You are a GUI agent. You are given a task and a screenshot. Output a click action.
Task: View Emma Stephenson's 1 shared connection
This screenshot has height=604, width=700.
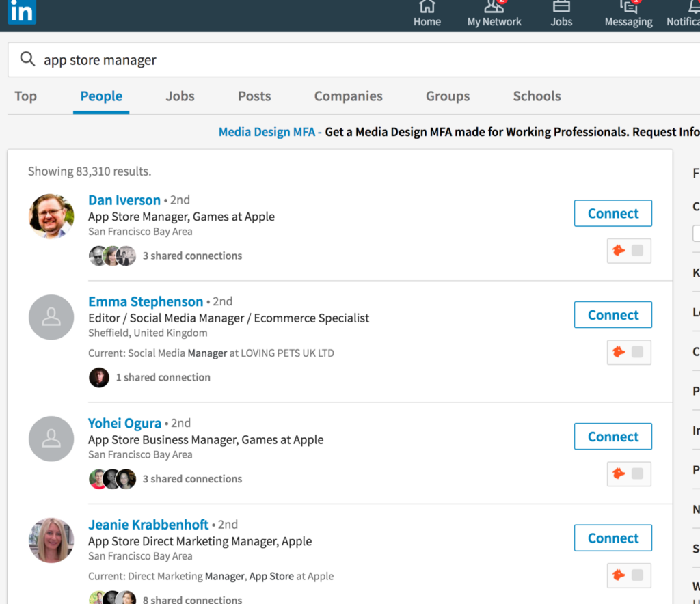(163, 377)
